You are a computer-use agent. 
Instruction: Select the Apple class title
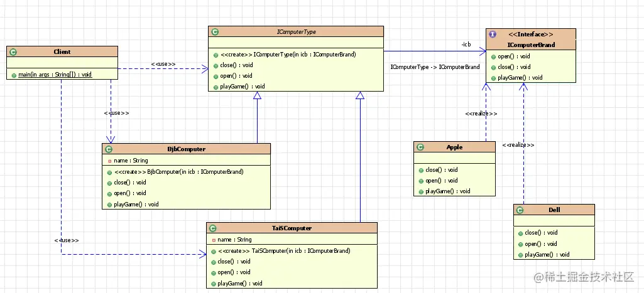pos(454,147)
